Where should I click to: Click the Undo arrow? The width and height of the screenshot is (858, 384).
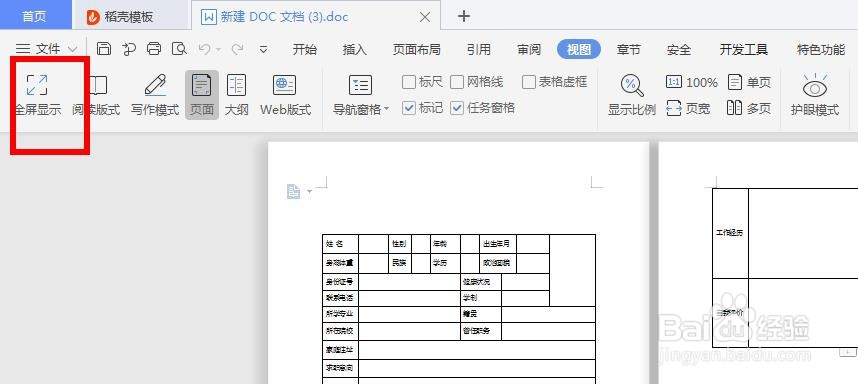(204, 49)
